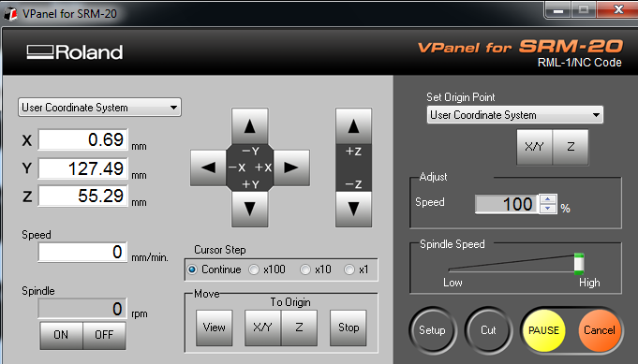This screenshot has height=364, width=638.
Task: Select the x100 cursor step option
Action: (267, 269)
